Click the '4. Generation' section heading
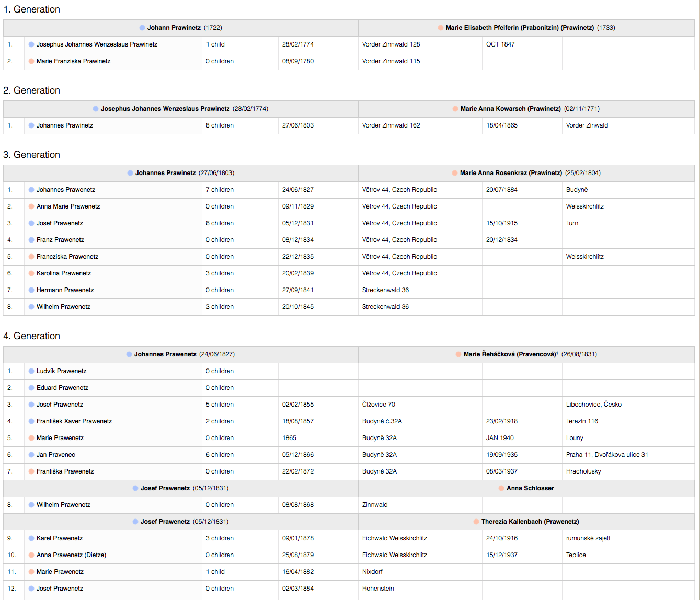The image size is (700, 600). point(32,336)
